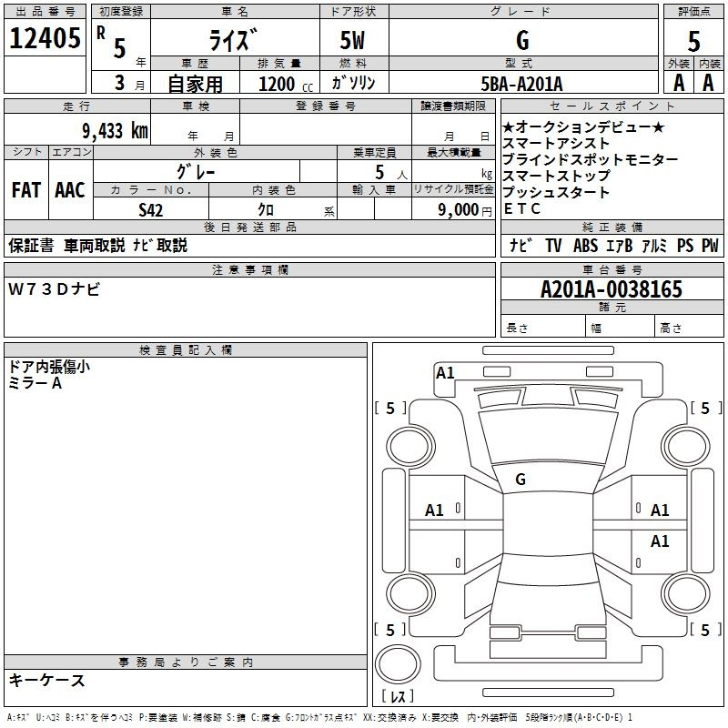Select the model code 5BA-A201A
The image size is (728, 728).
click(521, 84)
